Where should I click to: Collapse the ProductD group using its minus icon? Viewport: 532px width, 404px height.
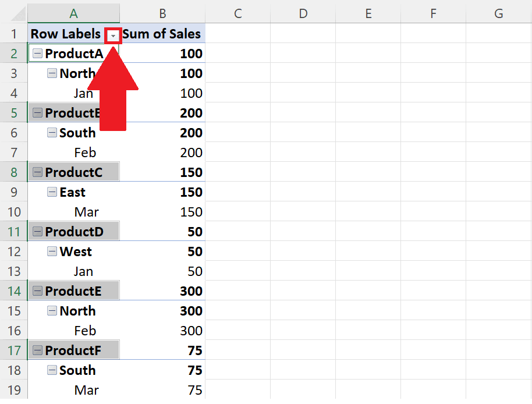(x=37, y=231)
